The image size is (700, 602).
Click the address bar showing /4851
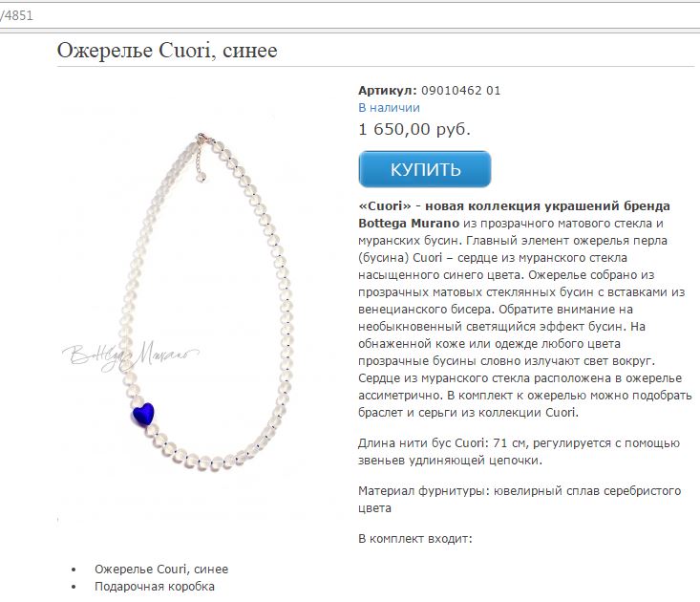350,16
